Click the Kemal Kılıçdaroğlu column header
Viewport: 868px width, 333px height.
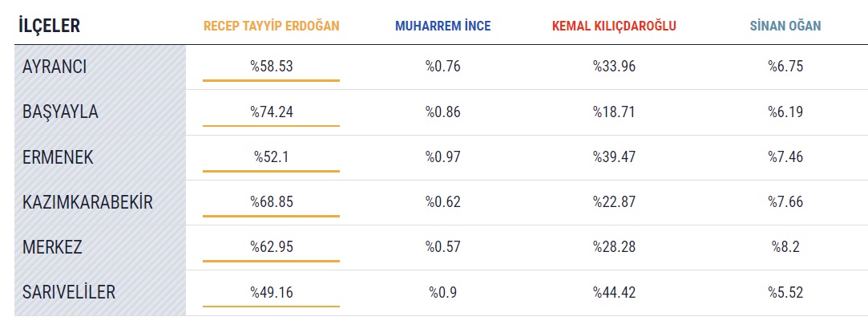[x=614, y=26]
